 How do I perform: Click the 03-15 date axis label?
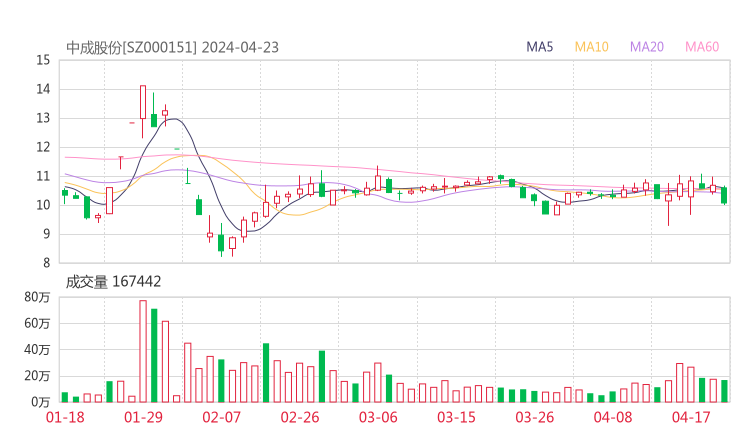456,417
